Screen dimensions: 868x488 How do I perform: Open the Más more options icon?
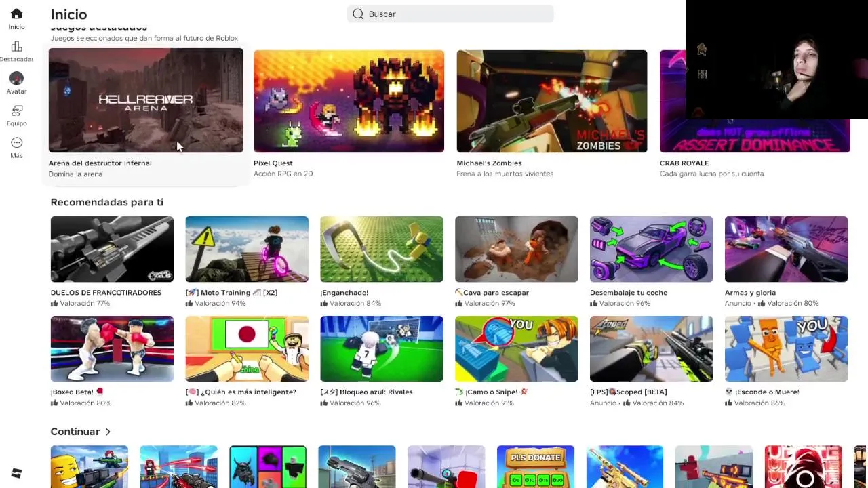(16, 142)
